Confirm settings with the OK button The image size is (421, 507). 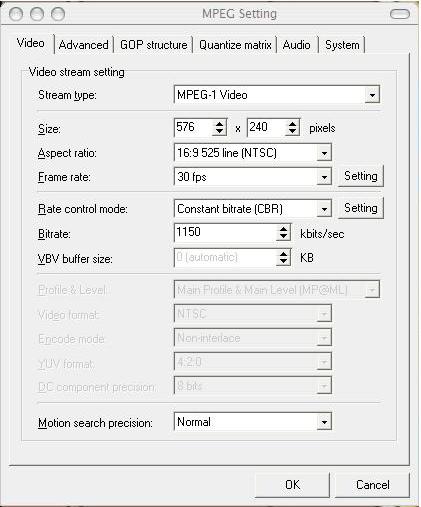(x=292, y=485)
